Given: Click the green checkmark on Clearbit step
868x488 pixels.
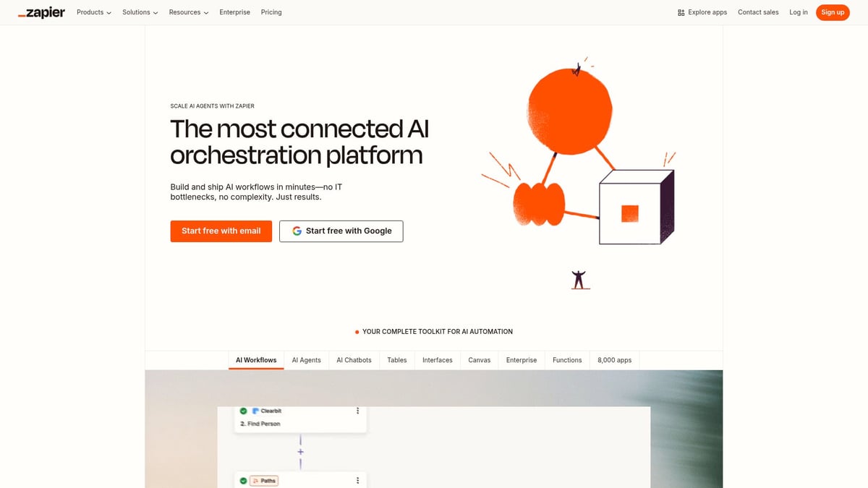Looking at the screenshot, I should click(243, 411).
